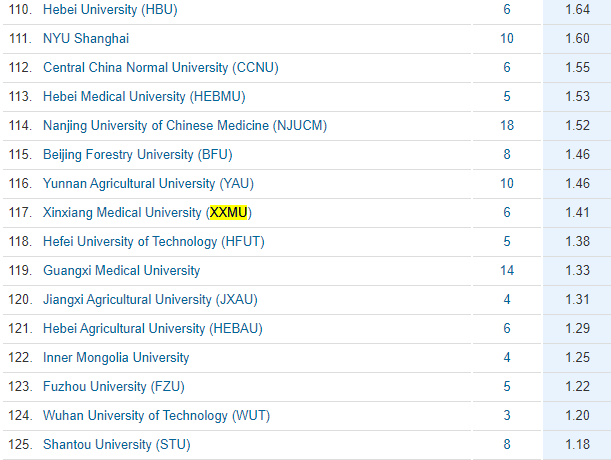Open Wuhan University of Technology (WUT)
The height and width of the screenshot is (460, 611).
156,415
